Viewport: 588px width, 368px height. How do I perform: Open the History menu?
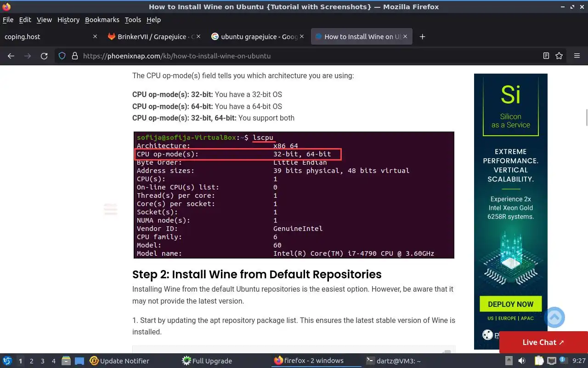coord(68,20)
